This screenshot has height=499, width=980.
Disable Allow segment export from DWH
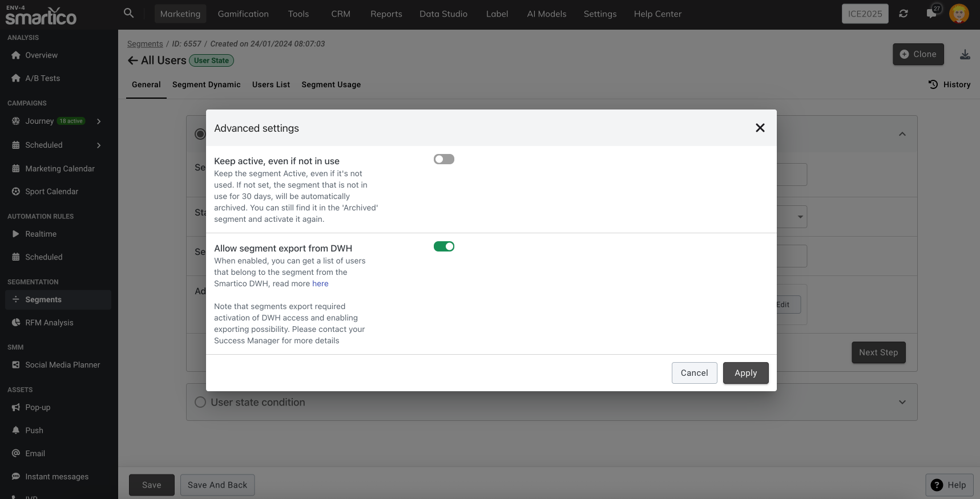pyautogui.click(x=443, y=247)
